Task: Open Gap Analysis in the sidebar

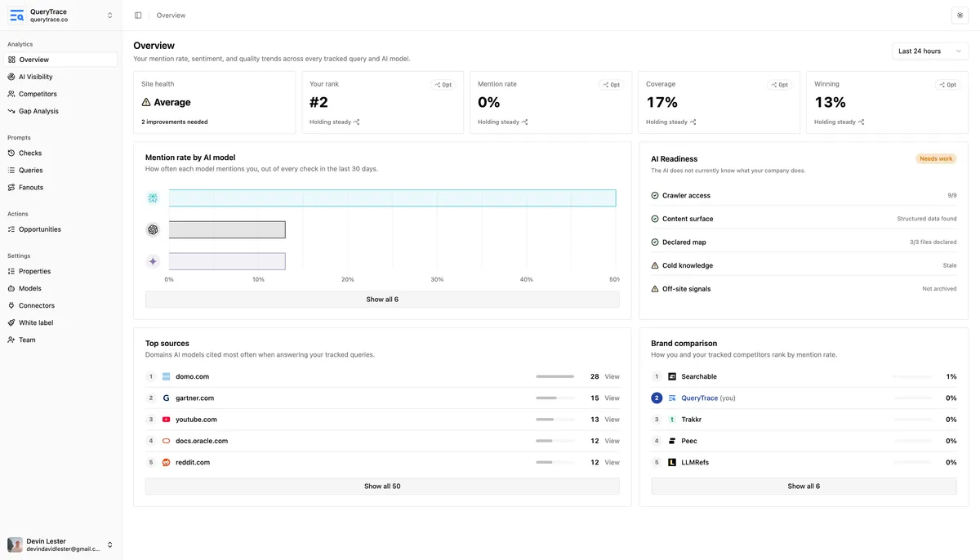Action: coord(61,111)
